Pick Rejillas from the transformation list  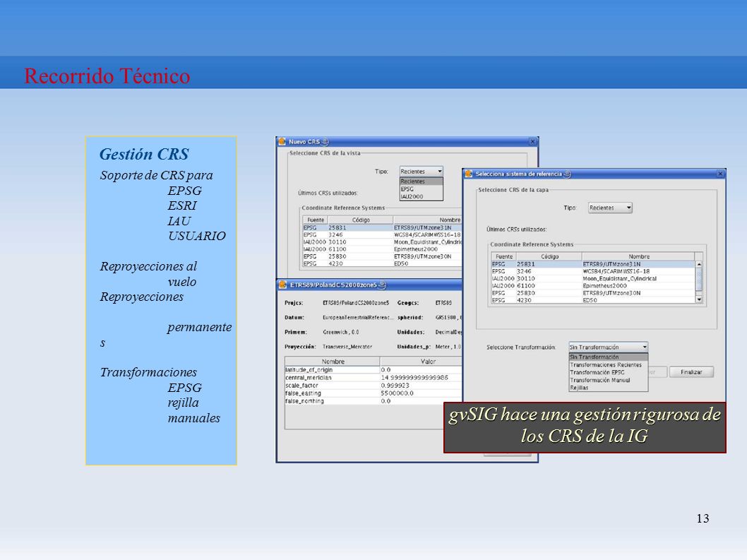pos(609,388)
